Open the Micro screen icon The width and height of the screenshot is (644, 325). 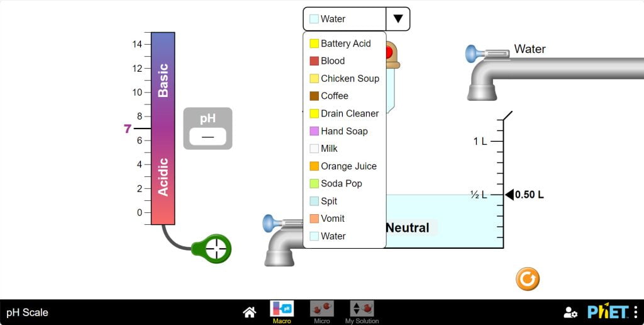(321, 309)
